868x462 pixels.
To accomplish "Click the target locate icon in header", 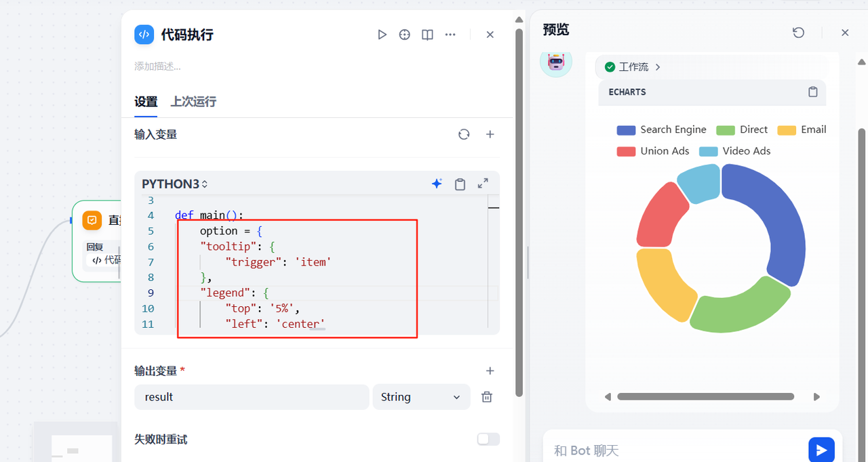I will tap(405, 35).
